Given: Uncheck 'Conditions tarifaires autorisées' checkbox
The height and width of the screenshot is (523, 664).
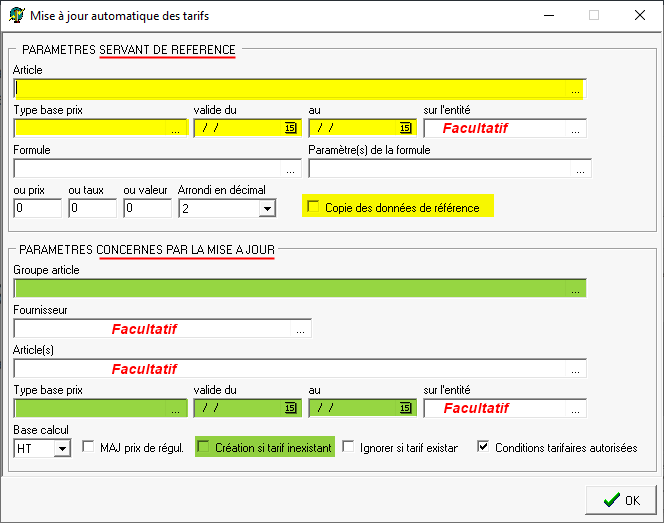Looking at the screenshot, I should coord(484,447).
